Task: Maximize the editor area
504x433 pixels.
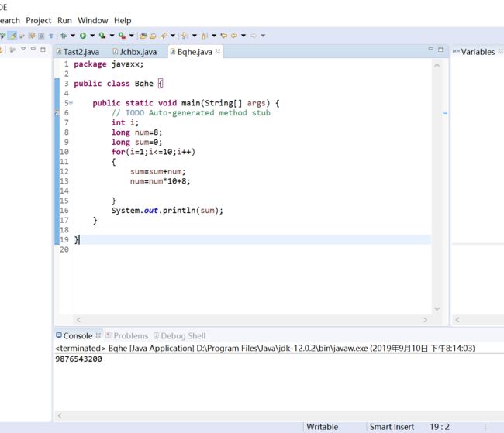Action: 440,50
